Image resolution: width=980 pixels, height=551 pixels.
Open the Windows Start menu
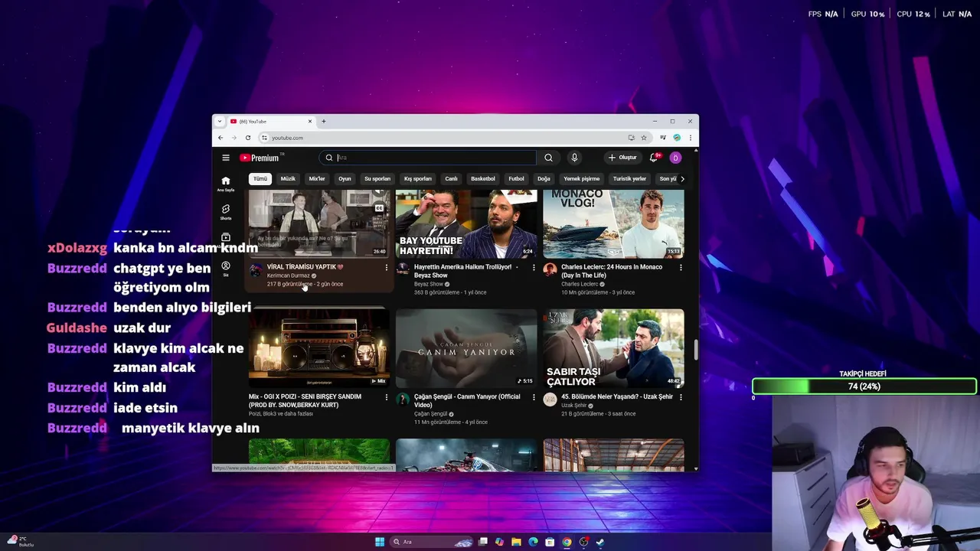click(380, 542)
